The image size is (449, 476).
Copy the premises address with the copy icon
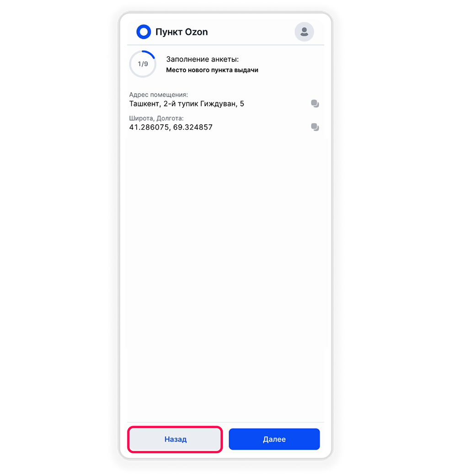315,104
